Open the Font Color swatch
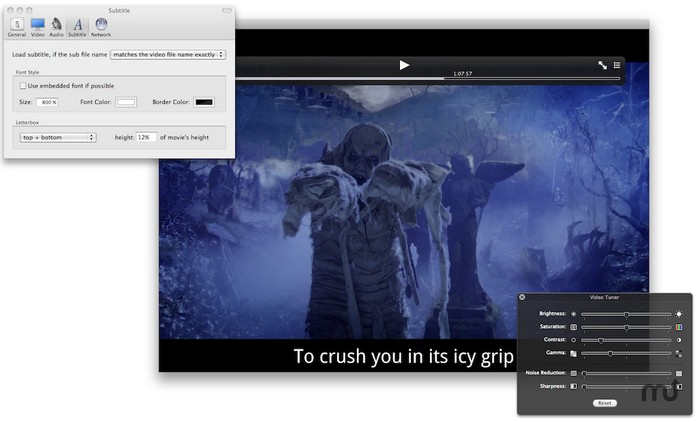 coord(126,102)
